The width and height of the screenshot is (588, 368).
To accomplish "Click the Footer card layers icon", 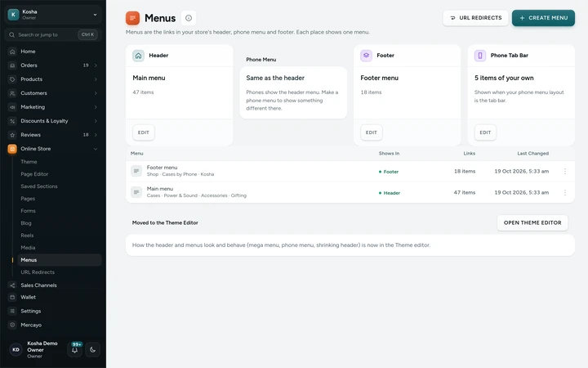I will 367,56.
